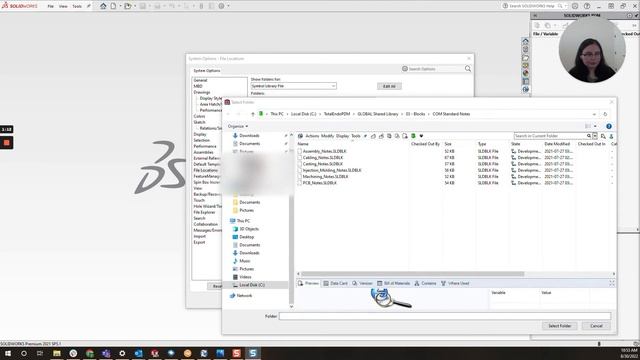
Task: Click the pin icon beside Tools menu
Action: [x=89, y=6]
